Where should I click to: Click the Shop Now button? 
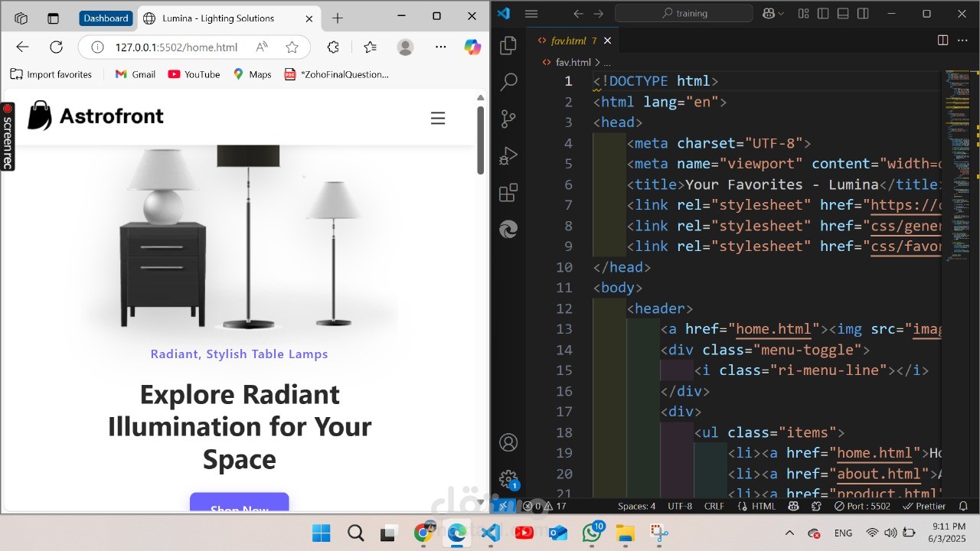point(240,504)
